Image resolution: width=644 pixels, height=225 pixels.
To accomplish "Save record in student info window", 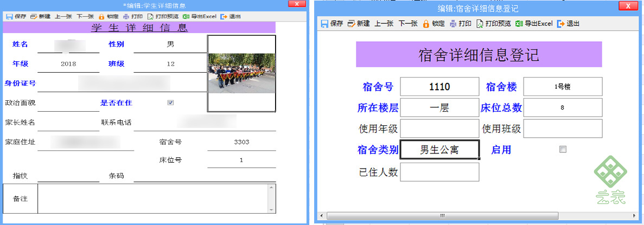I will pyautogui.click(x=16, y=17).
